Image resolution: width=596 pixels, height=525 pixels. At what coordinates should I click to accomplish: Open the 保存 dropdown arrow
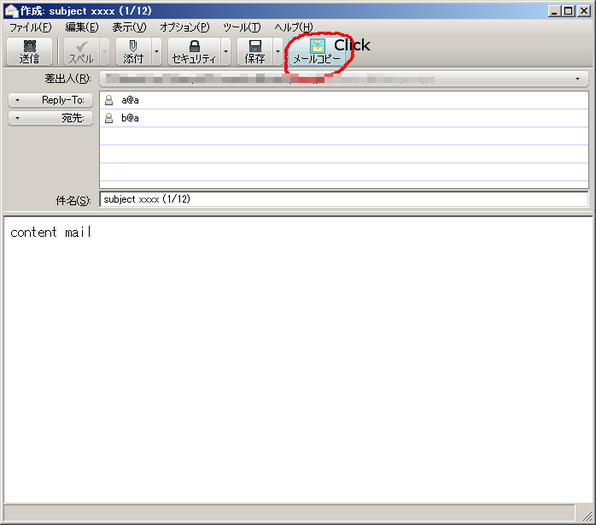[x=278, y=51]
